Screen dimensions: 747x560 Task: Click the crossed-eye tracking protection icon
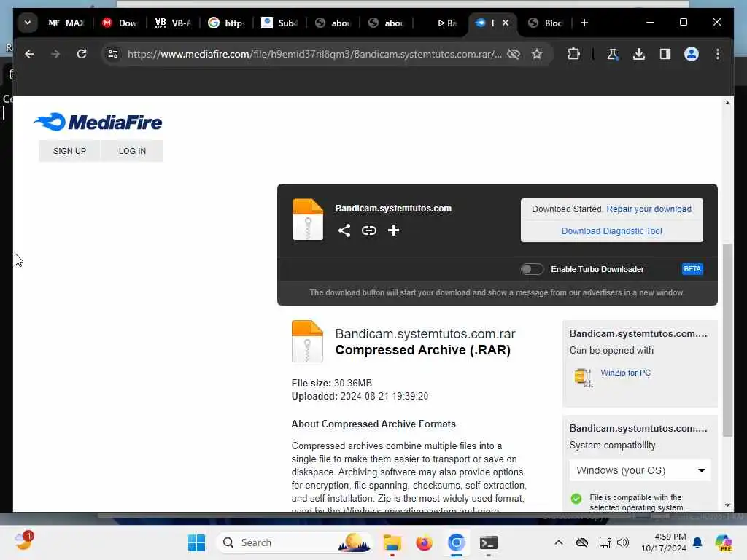pyautogui.click(x=513, y=54)
